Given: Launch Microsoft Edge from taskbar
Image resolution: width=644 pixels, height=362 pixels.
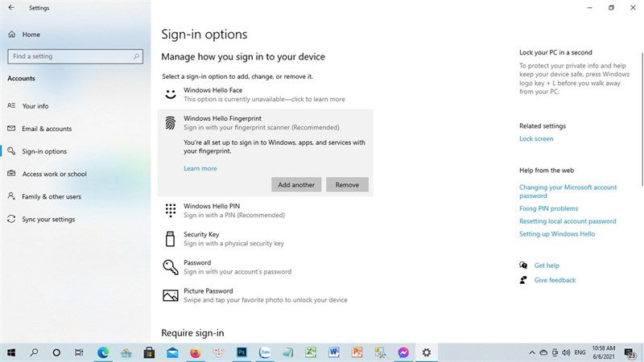Looking at the screenshot, I should [x=103, y=352].
